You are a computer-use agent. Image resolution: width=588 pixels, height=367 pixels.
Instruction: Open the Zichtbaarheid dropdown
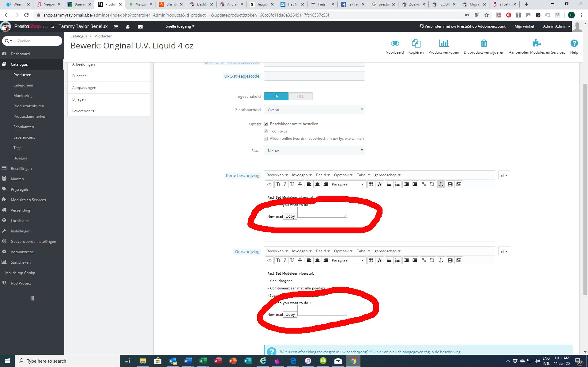pyautogui.click(x=314, y=110)
